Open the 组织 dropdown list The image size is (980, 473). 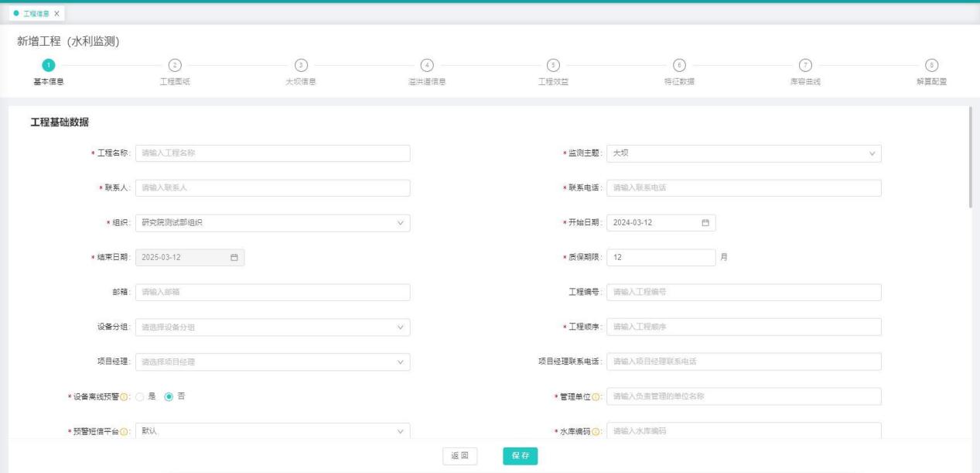272,223
